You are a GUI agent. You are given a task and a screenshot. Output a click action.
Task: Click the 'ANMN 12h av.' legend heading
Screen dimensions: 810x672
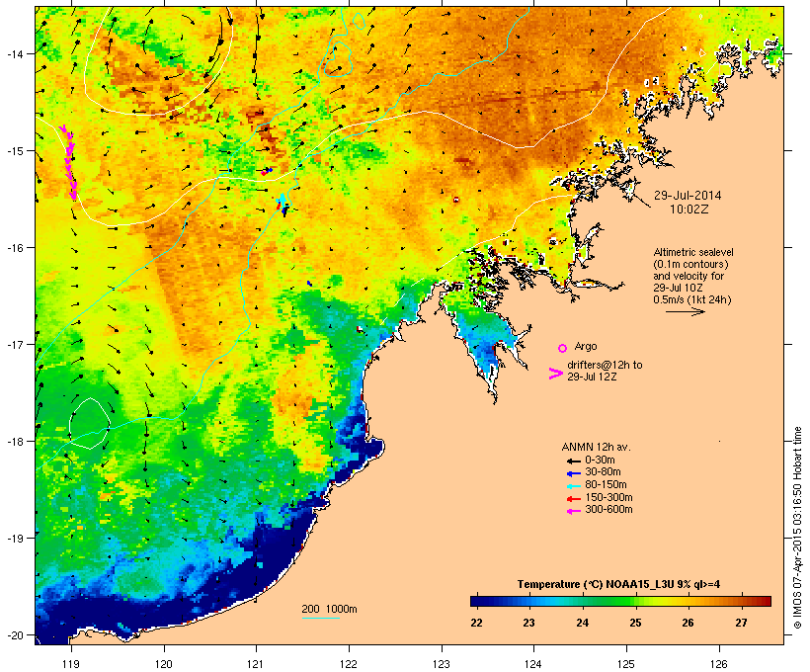click(596, 447)
